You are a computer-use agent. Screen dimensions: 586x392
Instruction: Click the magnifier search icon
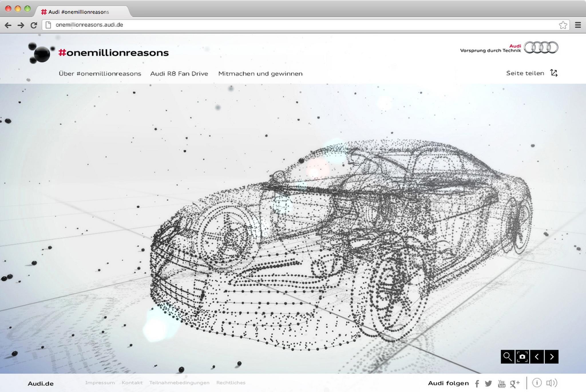(508, 357)
